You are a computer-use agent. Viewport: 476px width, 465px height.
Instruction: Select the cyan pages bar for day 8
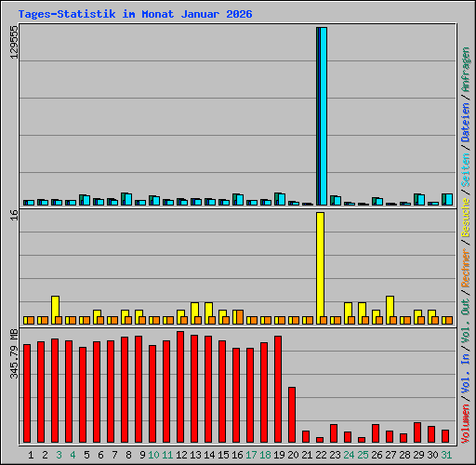pyautogui.click(x=128, y=200)
